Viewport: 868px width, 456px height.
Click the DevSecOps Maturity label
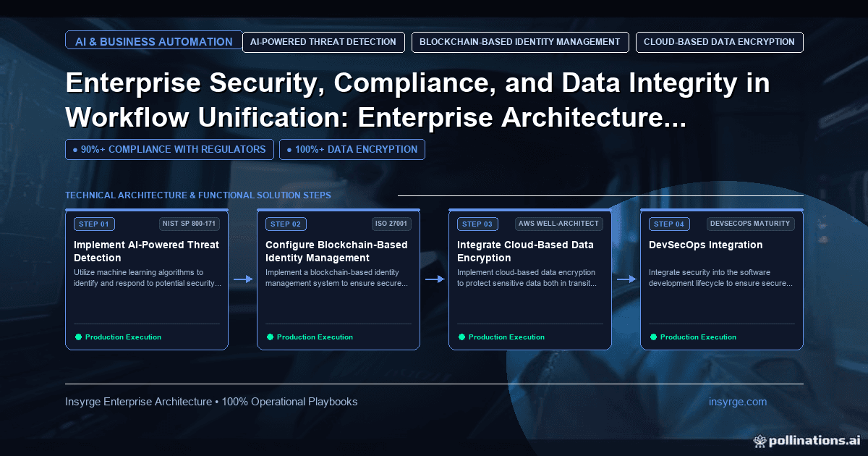point(751,224)
